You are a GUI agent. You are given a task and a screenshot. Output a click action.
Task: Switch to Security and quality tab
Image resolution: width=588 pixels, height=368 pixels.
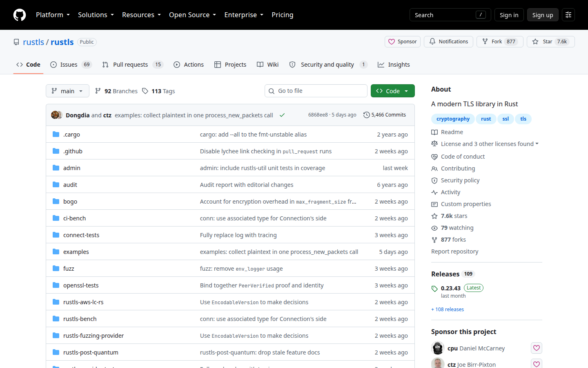pyautogui.click(x=328, y=65)
